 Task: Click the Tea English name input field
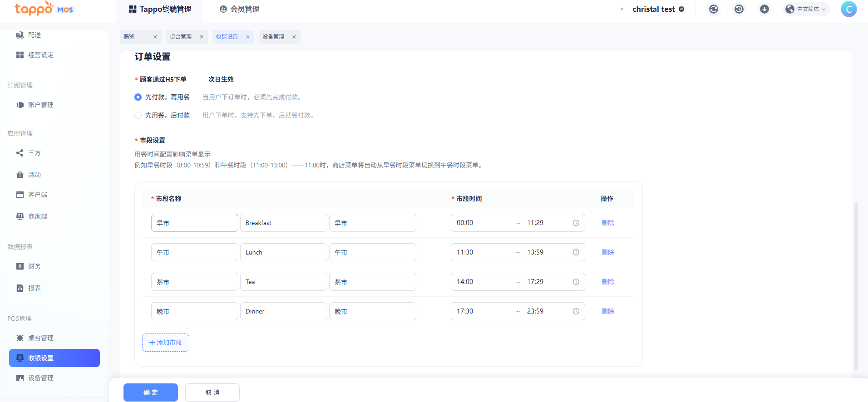pos(283,282)
